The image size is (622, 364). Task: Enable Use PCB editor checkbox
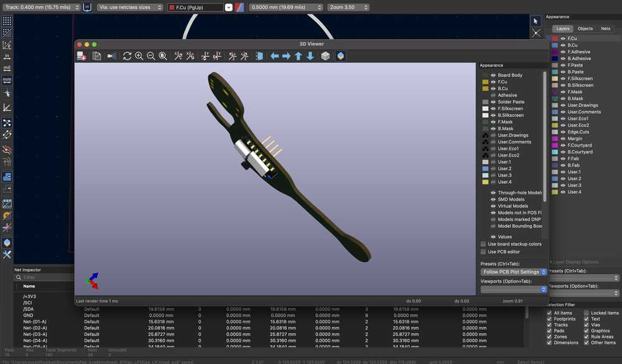click(483, 252)
